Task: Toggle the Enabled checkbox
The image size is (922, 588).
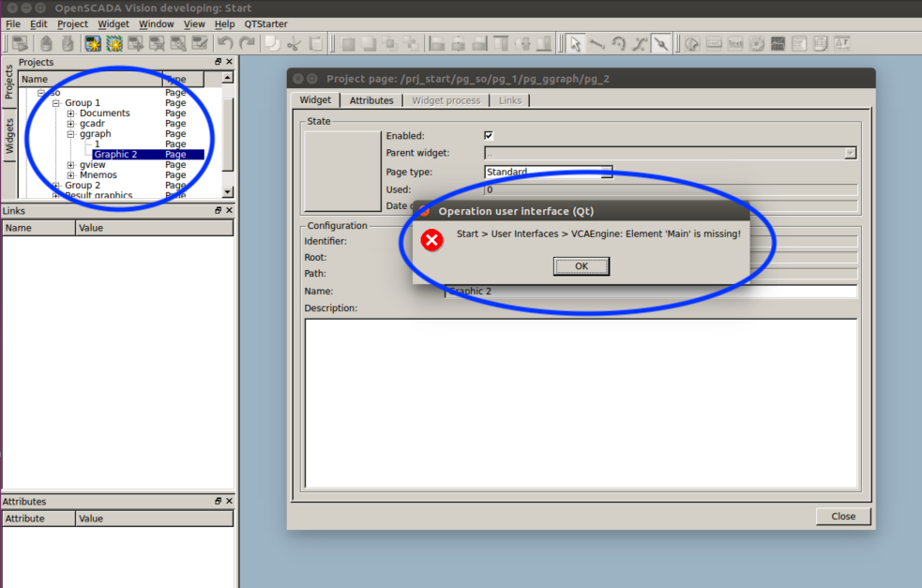Action: click(488, 136)
